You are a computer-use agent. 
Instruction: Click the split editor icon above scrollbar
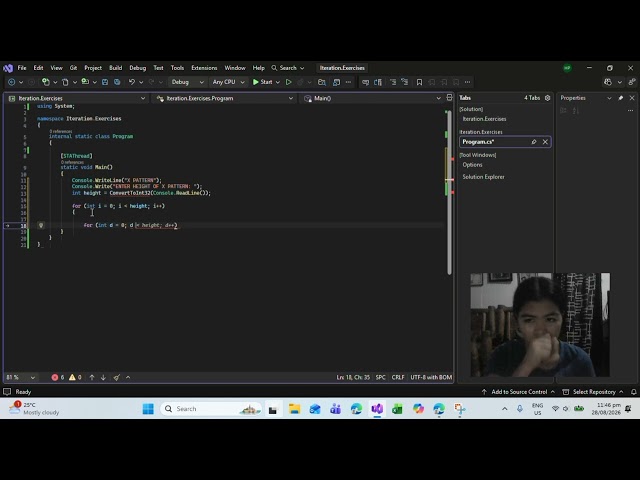(449, 98)
